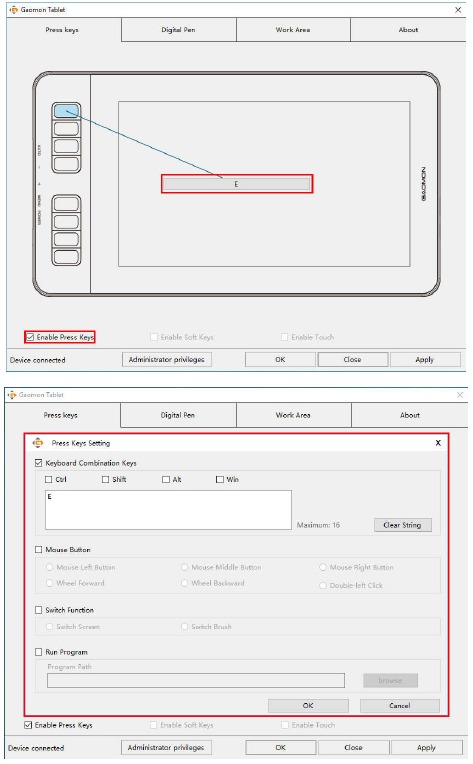Click OK beside Administrator privileges in tablet diagram window
This screenshot has width=473, height=764.
click(280, 360)
